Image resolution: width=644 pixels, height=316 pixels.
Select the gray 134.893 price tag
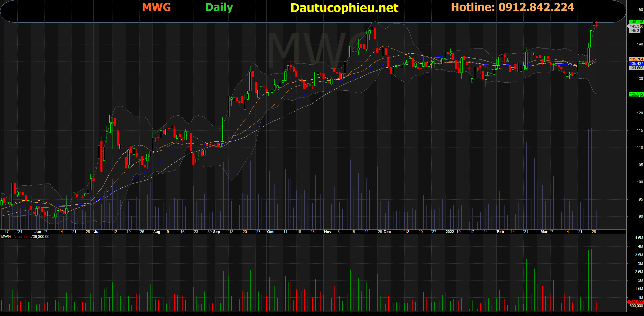pos(636,68)
